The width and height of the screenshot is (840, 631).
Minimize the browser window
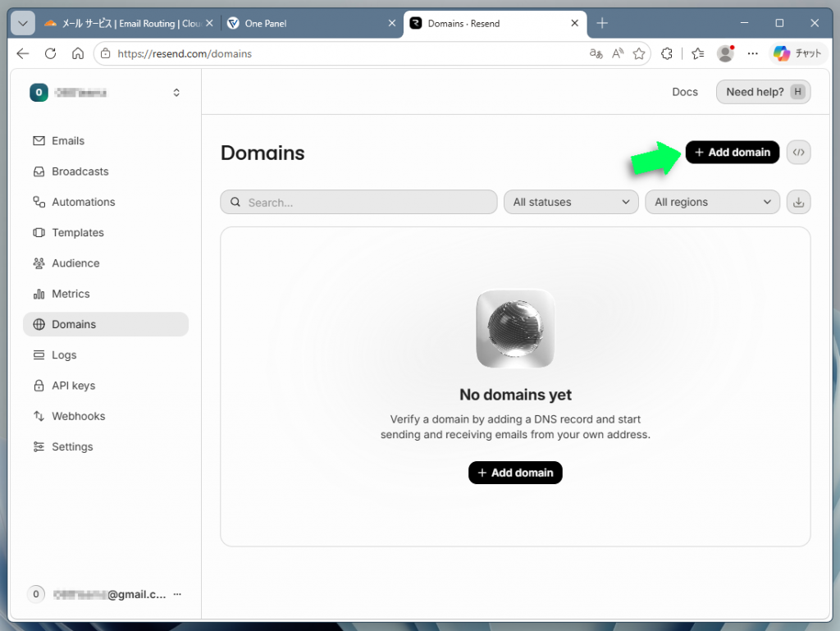pos(744,23)
